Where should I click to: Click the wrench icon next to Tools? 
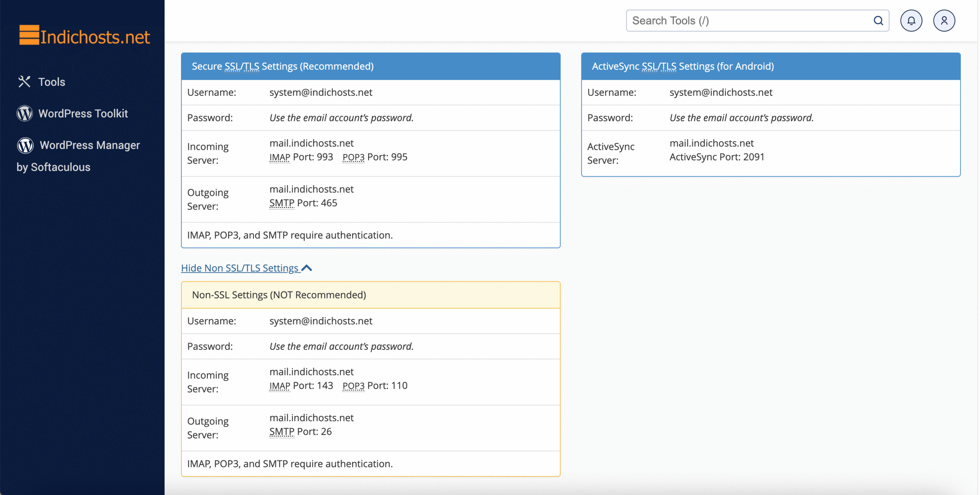pos(25,81)
